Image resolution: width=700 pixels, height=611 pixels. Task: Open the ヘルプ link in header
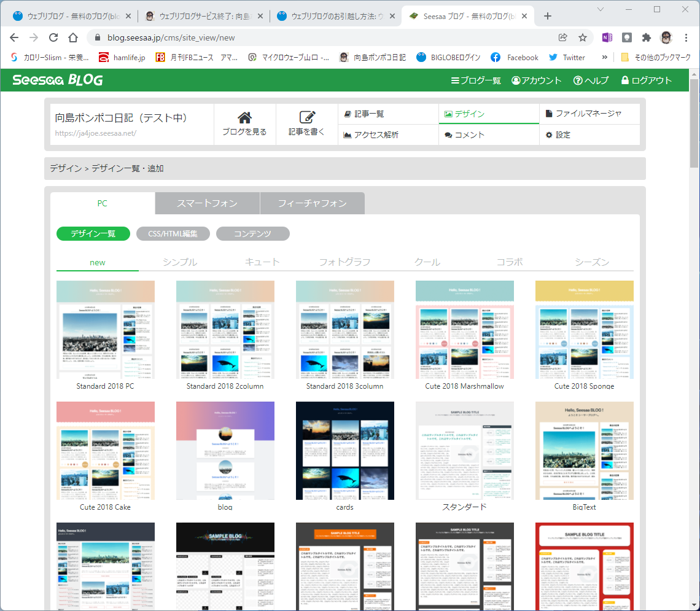pos(591,80)
